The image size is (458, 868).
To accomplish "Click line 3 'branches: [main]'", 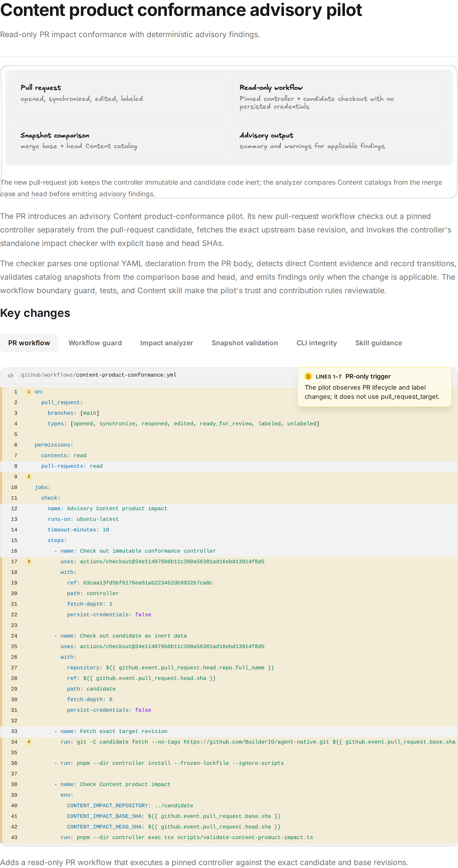I will pyautogui.click(x=73, y=413).
